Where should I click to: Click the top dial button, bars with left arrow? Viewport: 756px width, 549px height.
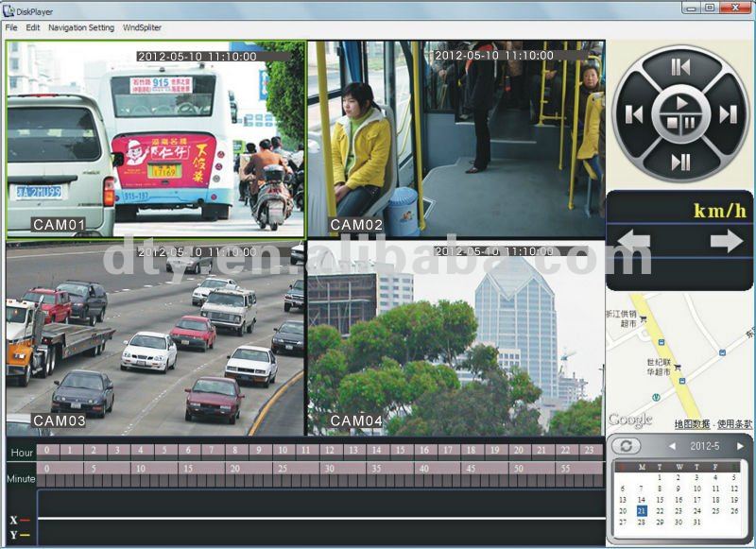pos(681,67)
